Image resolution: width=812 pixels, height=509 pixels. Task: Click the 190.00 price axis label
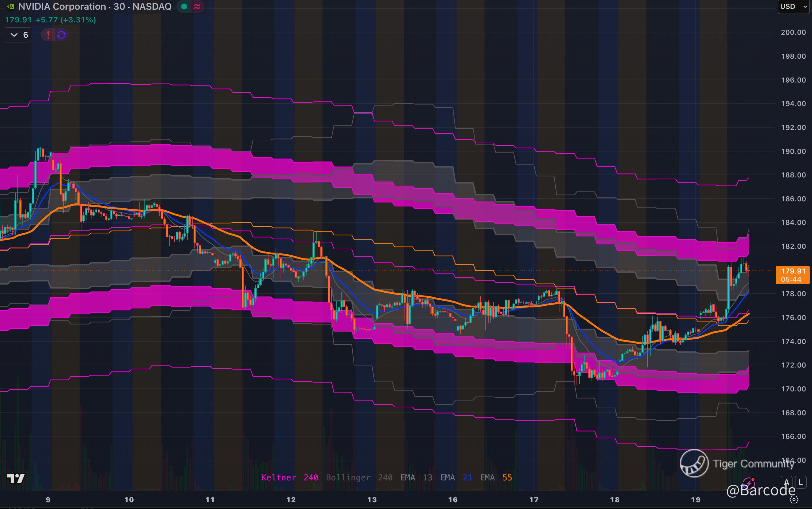click(x=793, y=151)
